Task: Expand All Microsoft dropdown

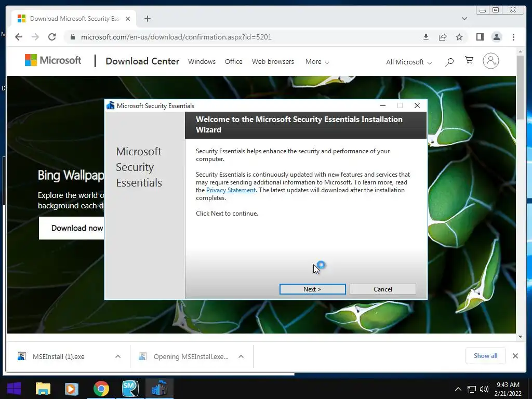Action: pyautogui.click(x=409, y=62)
